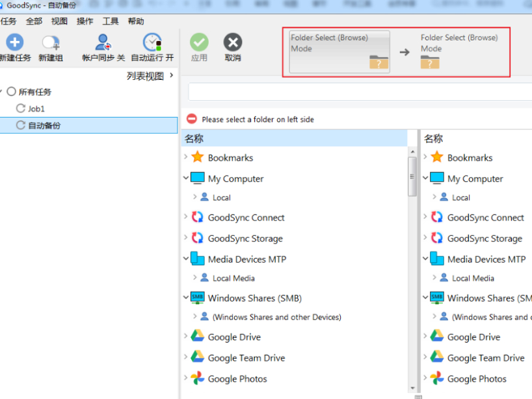Click the green 应用 apply checkmark
The image size is (532, 399).
click(199, 42)
